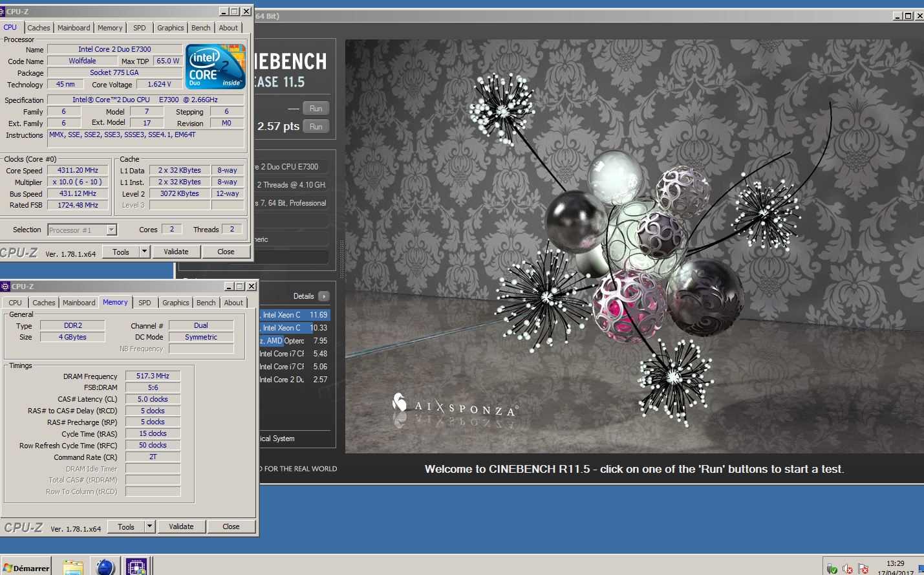This screenshot has width=924, height=575.
Task: Click the Rated FSB 1724.48 MHz value
Action: 78,205
